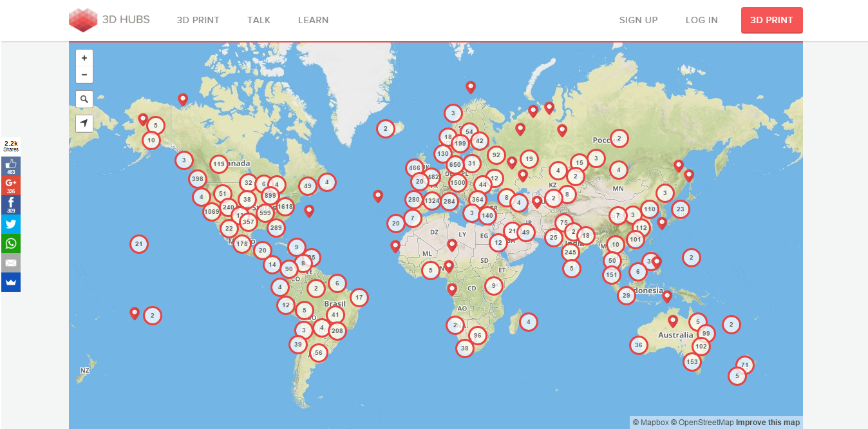Viewport: 868px width, 429px height.
Task: Zoom out on the map
Action: click(x=84, y=75)
